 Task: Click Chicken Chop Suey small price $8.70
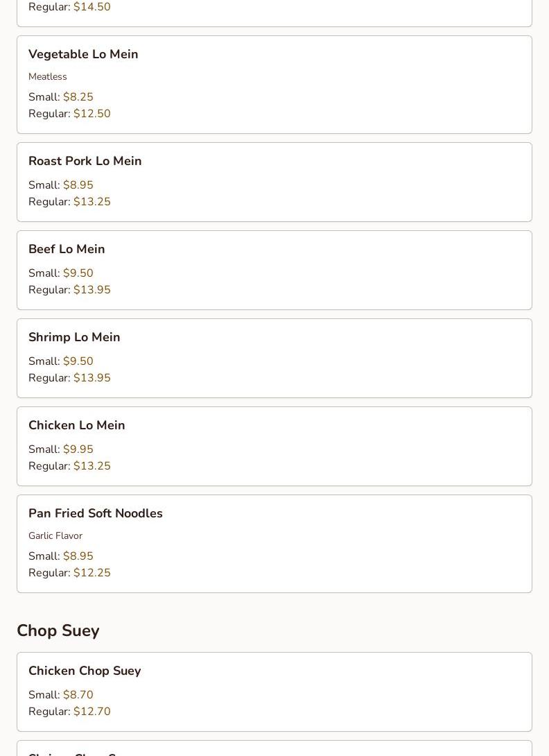(x=78, y=695)
